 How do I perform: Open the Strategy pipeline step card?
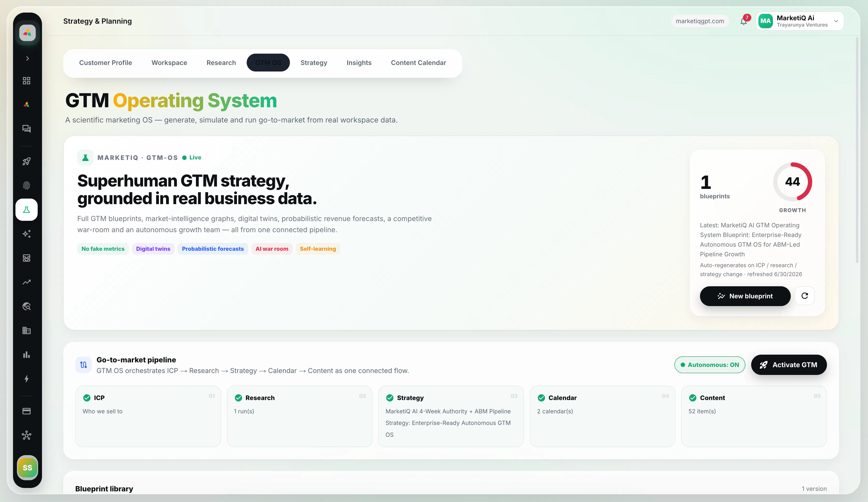(451, 416)
